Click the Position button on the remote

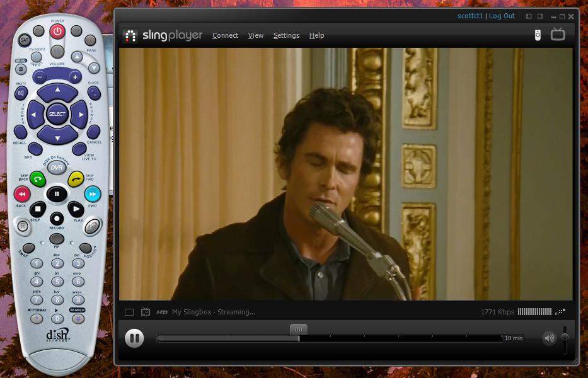coord(86,248)
